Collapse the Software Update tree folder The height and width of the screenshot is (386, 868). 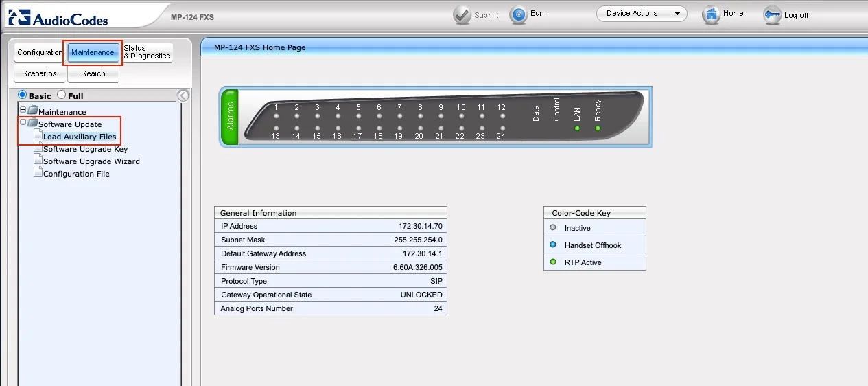23,122
